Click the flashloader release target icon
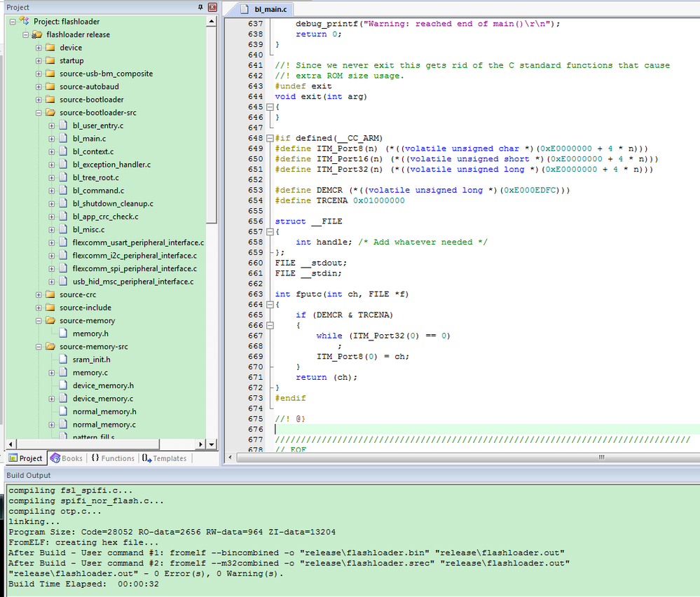The image size is (700, 597). pos(37,34)
